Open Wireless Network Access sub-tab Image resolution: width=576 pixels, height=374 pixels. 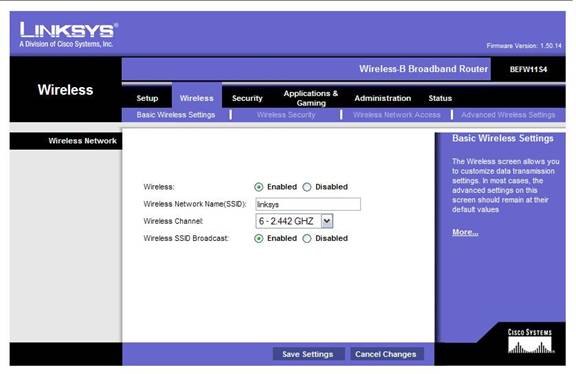396,115
